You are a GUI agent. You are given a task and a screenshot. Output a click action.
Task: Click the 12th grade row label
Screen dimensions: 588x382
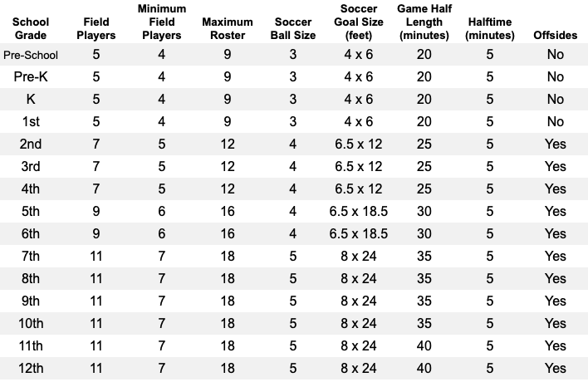(x=31, y=369)
